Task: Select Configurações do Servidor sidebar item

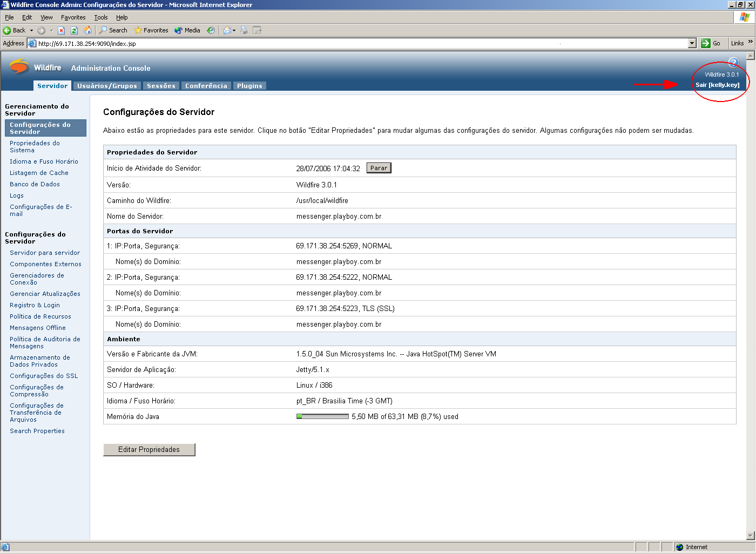Action: click(45, 128)
